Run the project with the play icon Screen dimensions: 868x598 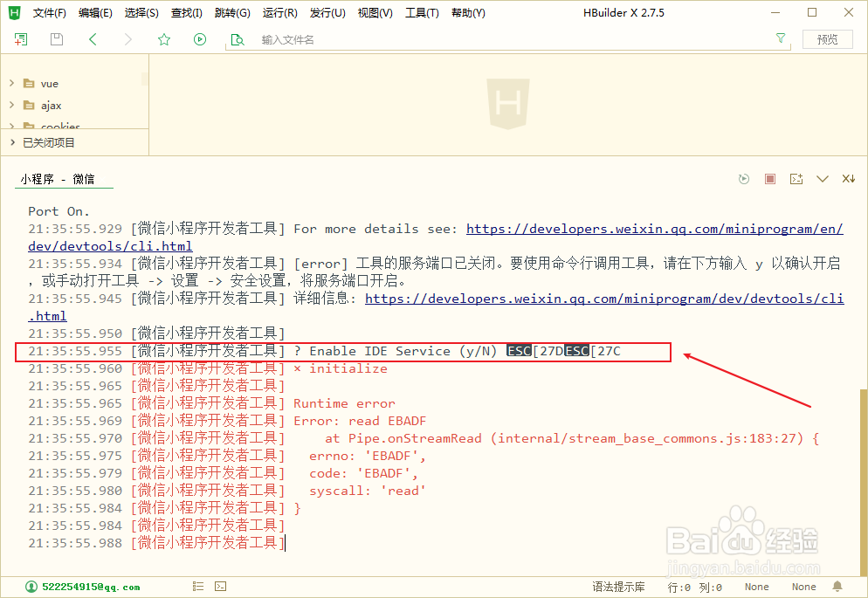tap(200, 39)
